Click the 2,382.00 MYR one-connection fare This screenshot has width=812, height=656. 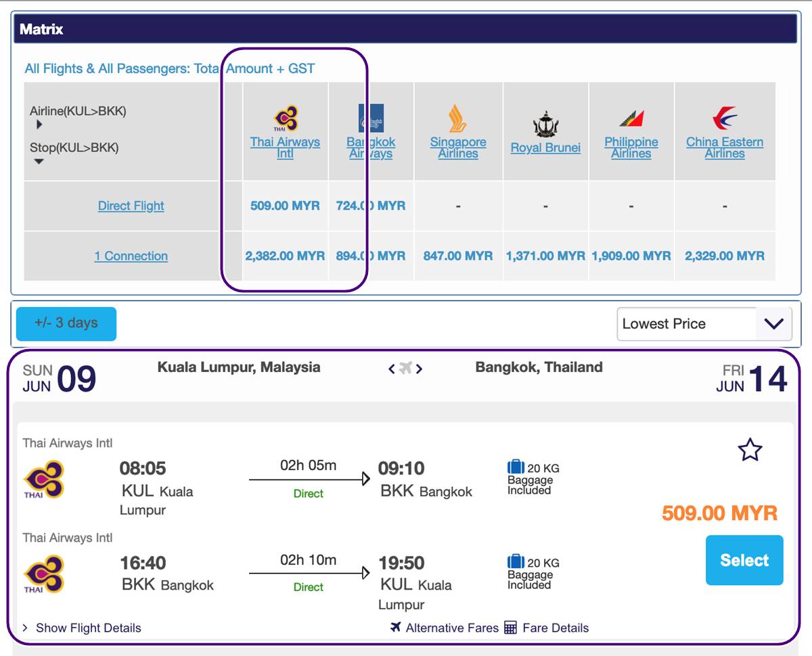pyautogui.click(x=285, y=256)
